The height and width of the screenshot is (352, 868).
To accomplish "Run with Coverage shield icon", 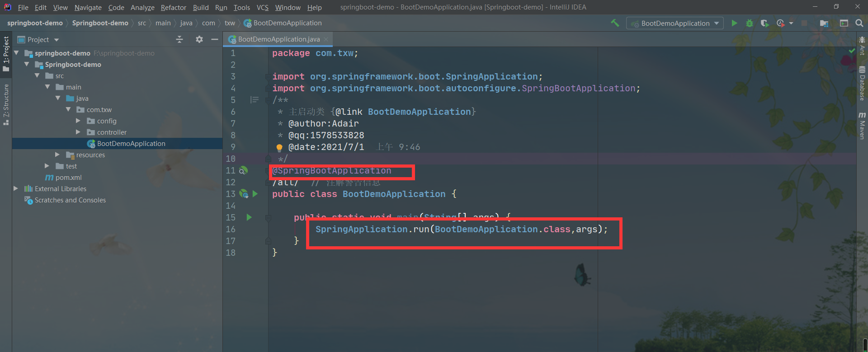I will click(x=764, y=23).
